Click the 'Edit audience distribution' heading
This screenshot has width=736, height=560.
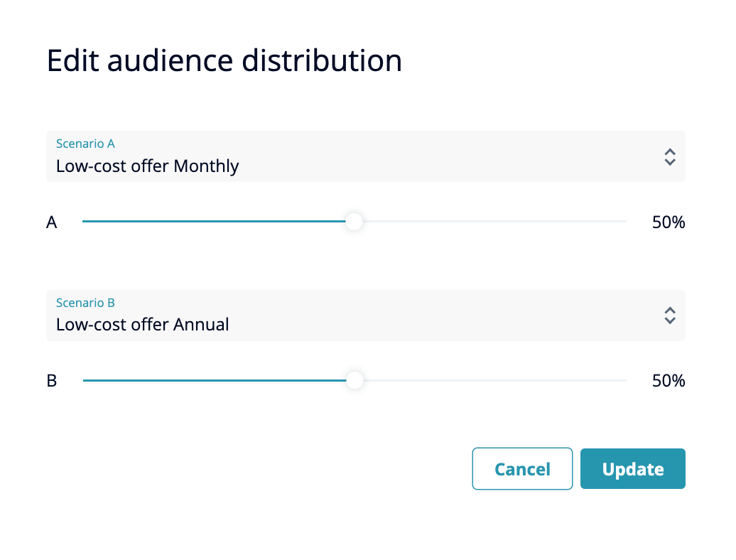(x=224, y=61)
